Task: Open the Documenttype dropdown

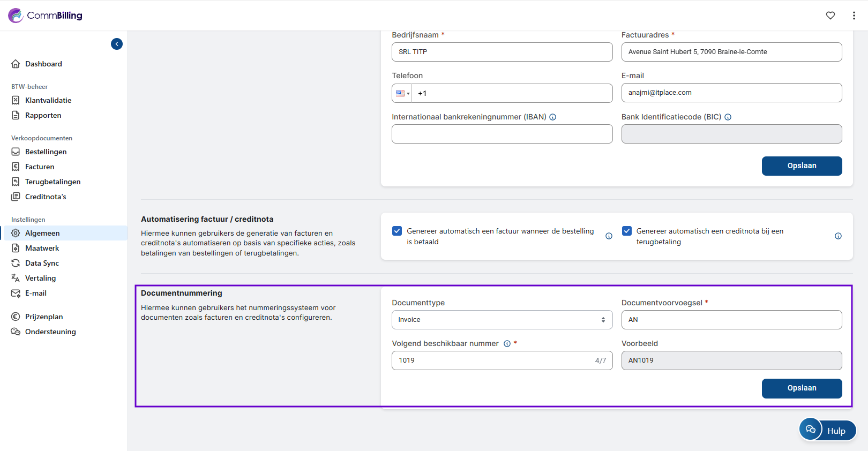Action: [x=502, y=320]
